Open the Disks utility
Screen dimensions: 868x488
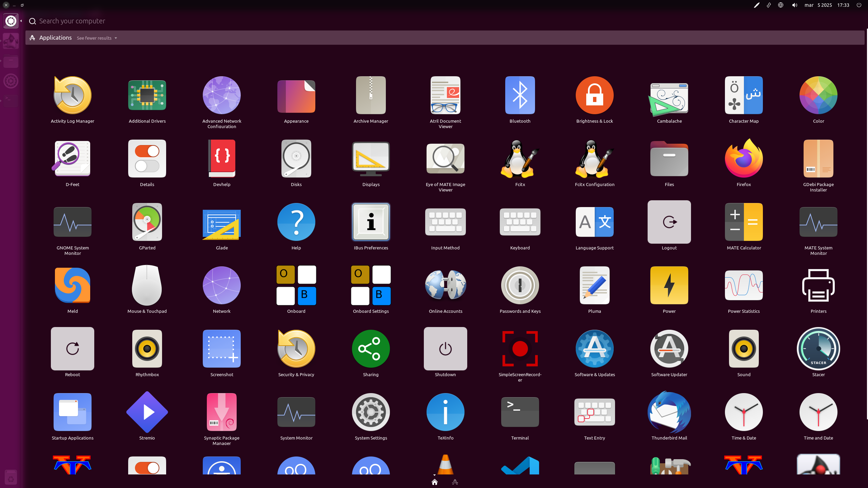pos(296,159)
